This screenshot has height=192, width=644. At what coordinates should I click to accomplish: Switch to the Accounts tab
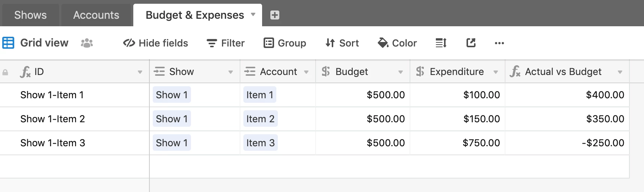(x=96, y=15)
